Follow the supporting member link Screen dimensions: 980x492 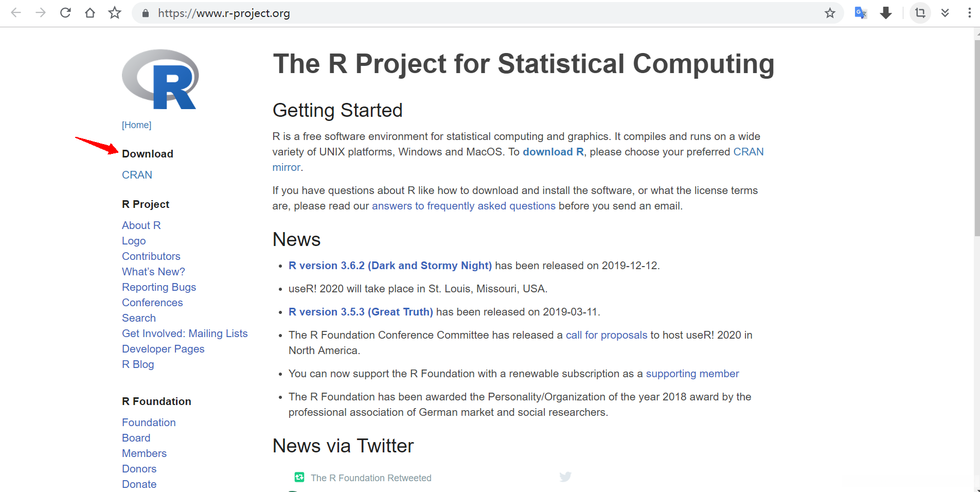coord(692,374)
